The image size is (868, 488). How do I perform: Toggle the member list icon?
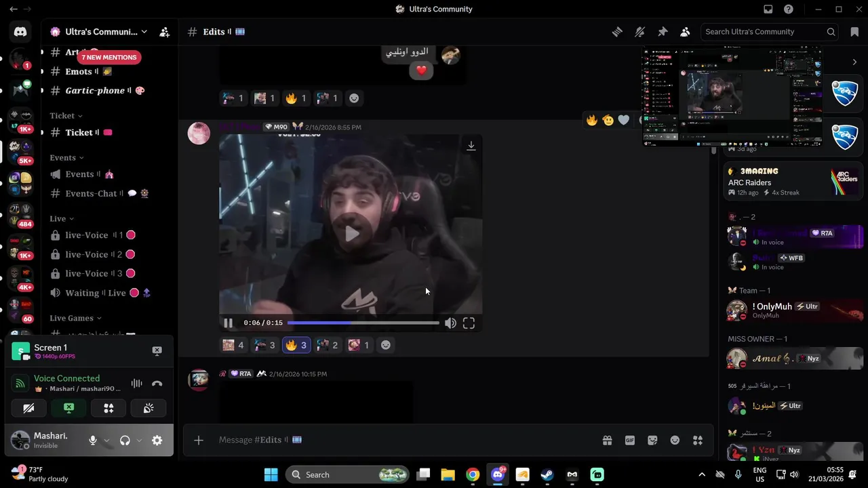coord(685,32)
